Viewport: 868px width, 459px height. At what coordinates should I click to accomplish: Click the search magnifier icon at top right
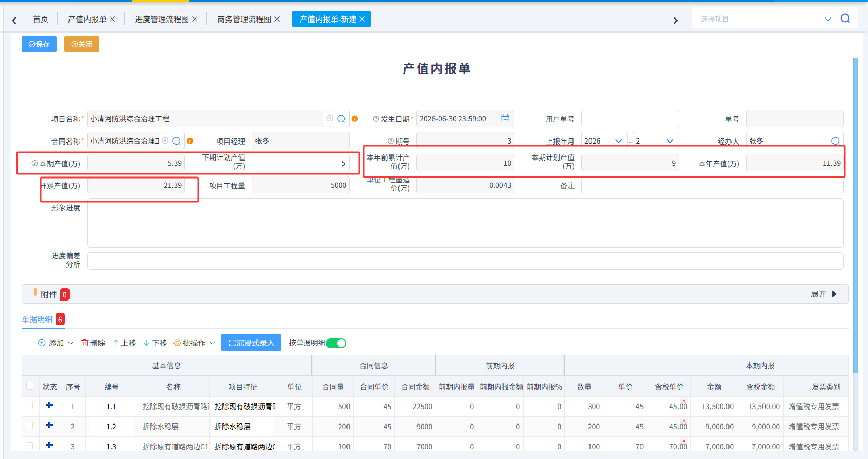pos(845,19)
